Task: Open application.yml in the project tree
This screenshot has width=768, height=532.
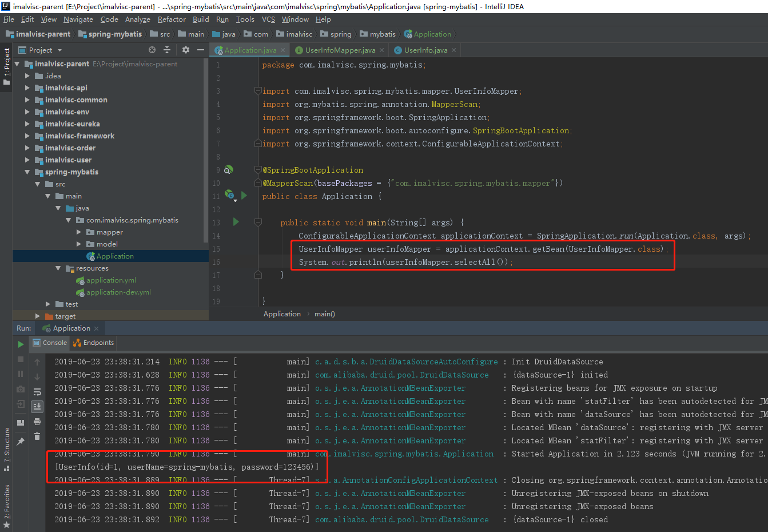Action: (x=111, y=280)
